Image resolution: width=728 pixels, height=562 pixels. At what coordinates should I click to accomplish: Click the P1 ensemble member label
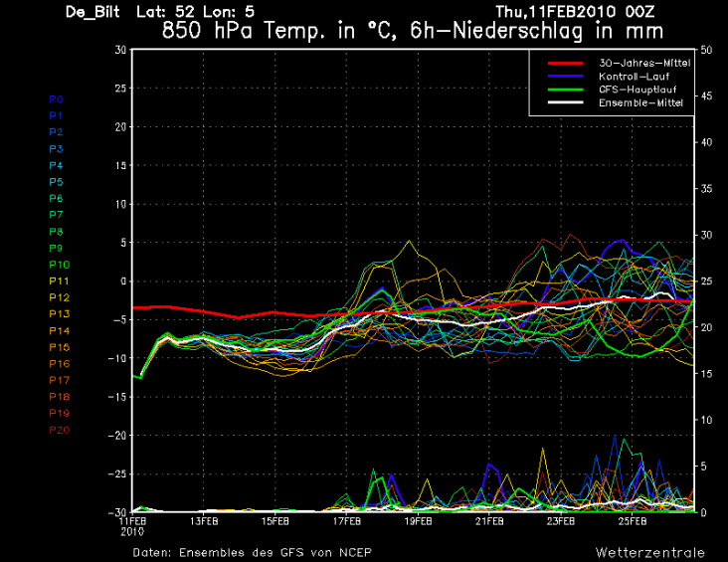pyautogui.click(x=56, y=115)
